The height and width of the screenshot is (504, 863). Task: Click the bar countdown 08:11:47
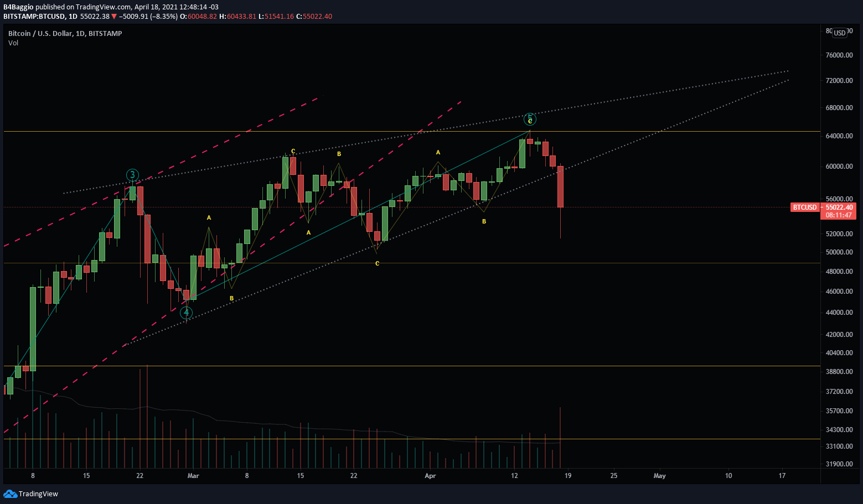[x=839, y=215]
